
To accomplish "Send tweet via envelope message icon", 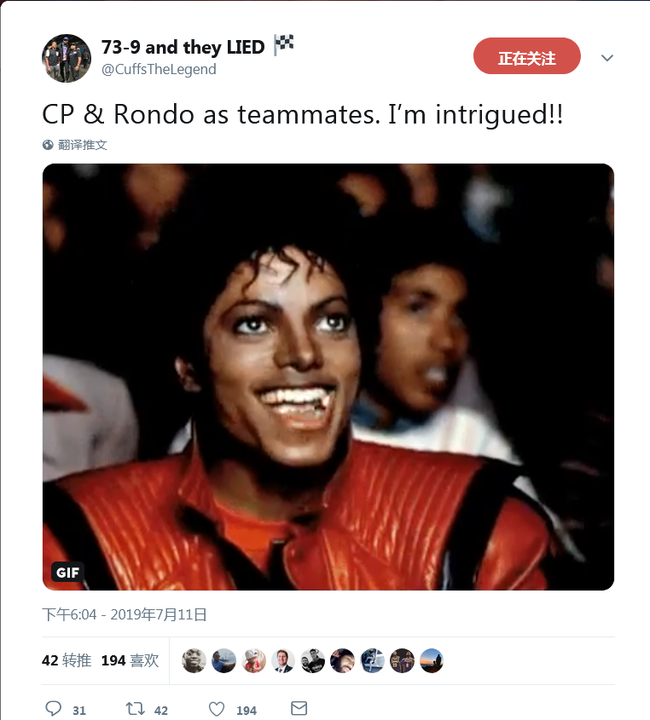I will (299, 709).
